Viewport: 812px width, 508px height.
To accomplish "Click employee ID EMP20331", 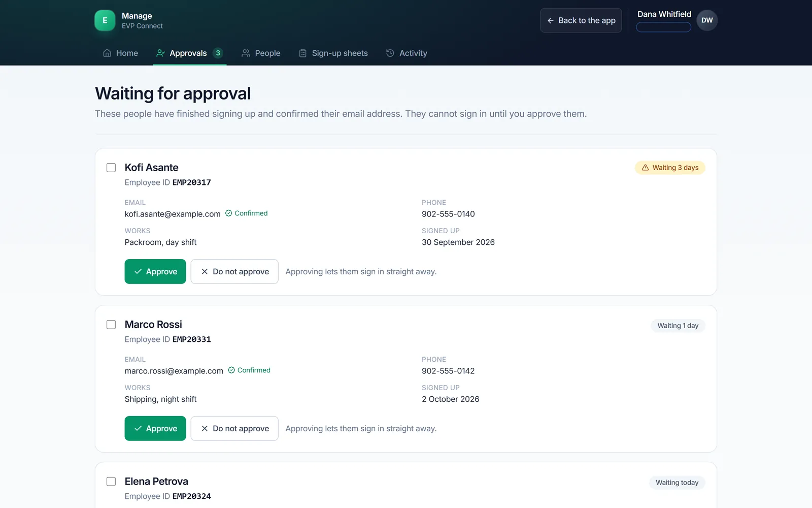I will coord(192,339).
